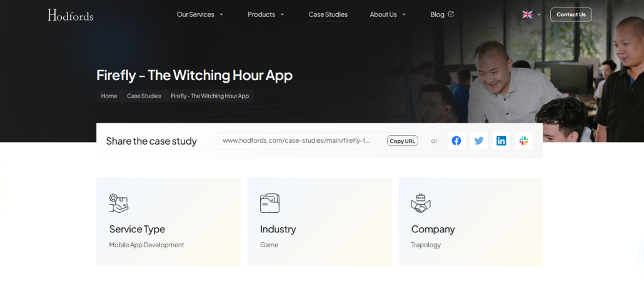Go to Case Studies breadcrumb
This screenshot has width=644, height=293.
(144, 96)
